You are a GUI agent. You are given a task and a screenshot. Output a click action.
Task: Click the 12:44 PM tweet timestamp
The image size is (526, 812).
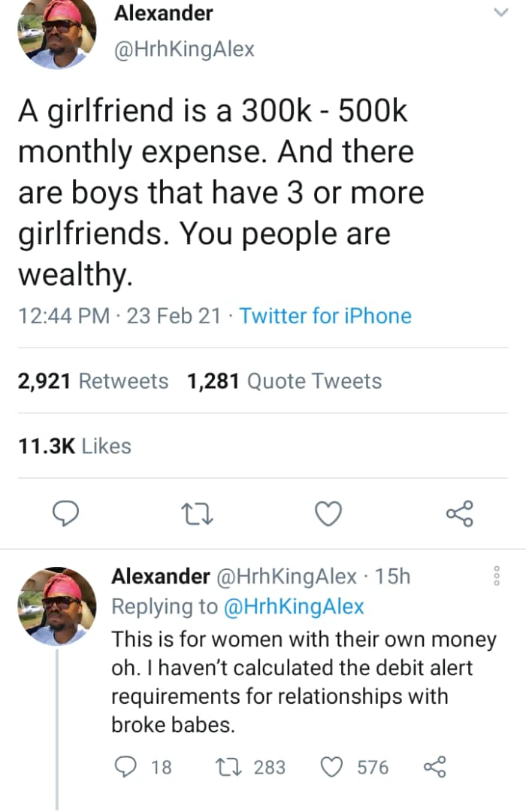point(66,315)
